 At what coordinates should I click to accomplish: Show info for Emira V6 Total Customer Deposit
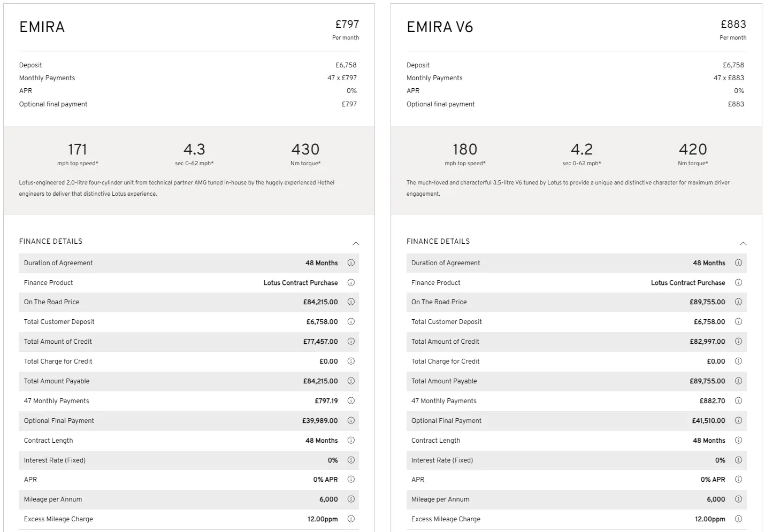click(x=738, y=321)
